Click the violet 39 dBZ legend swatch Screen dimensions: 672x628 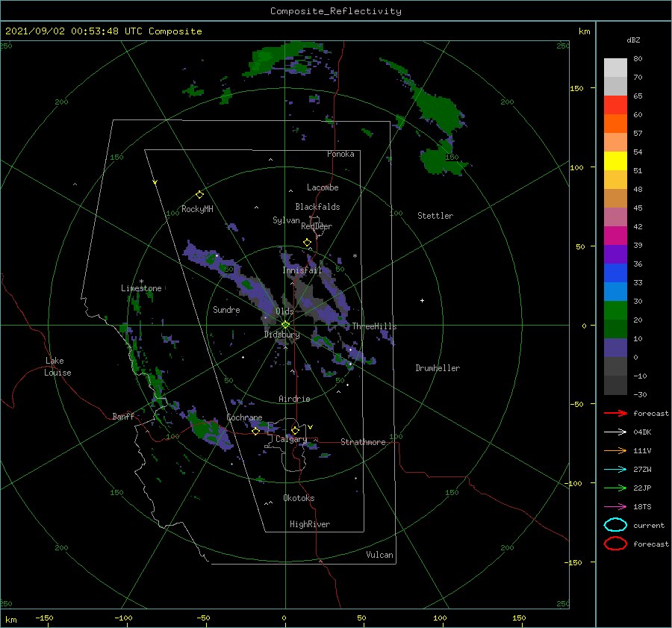(615, 255)
